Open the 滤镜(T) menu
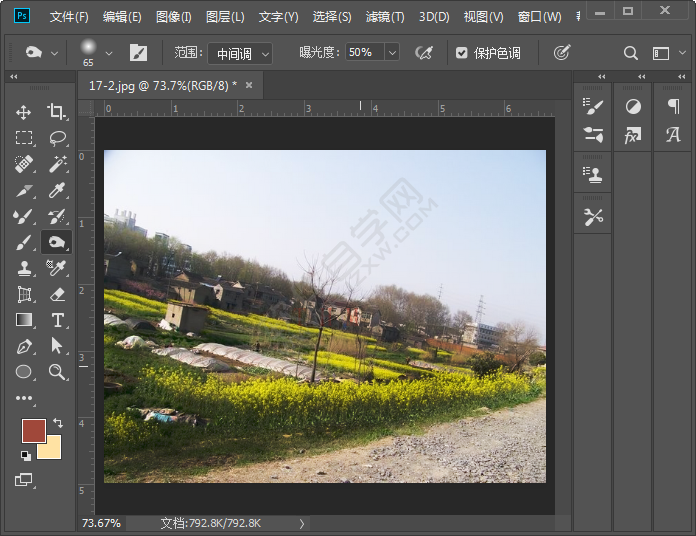Screen dimensions: 696x536 pyautogui.click(x=384, y=17)
